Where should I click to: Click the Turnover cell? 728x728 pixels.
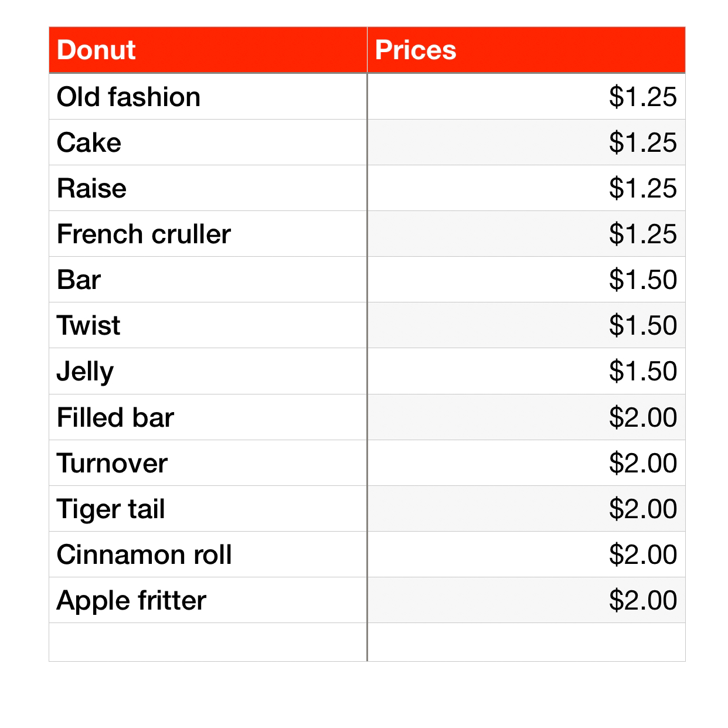pos(208,463)
